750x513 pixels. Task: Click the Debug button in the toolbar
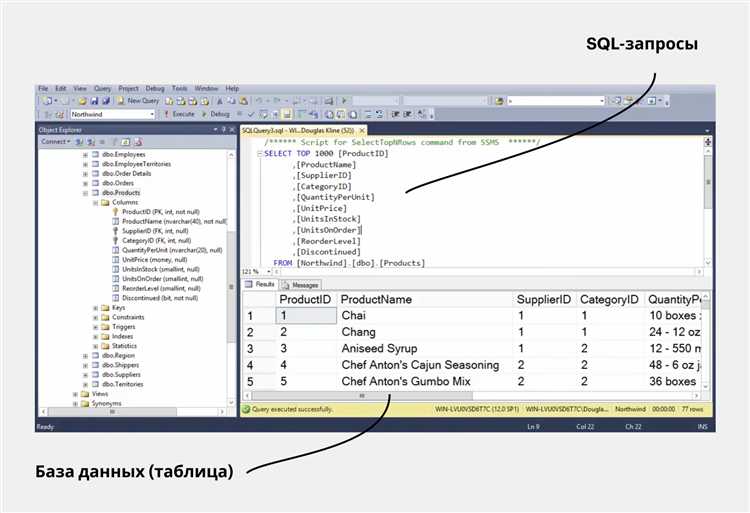(216, 114)
